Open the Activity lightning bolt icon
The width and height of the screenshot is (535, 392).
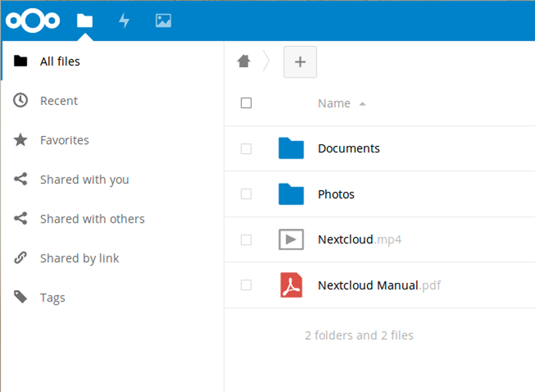click(124, 21)
